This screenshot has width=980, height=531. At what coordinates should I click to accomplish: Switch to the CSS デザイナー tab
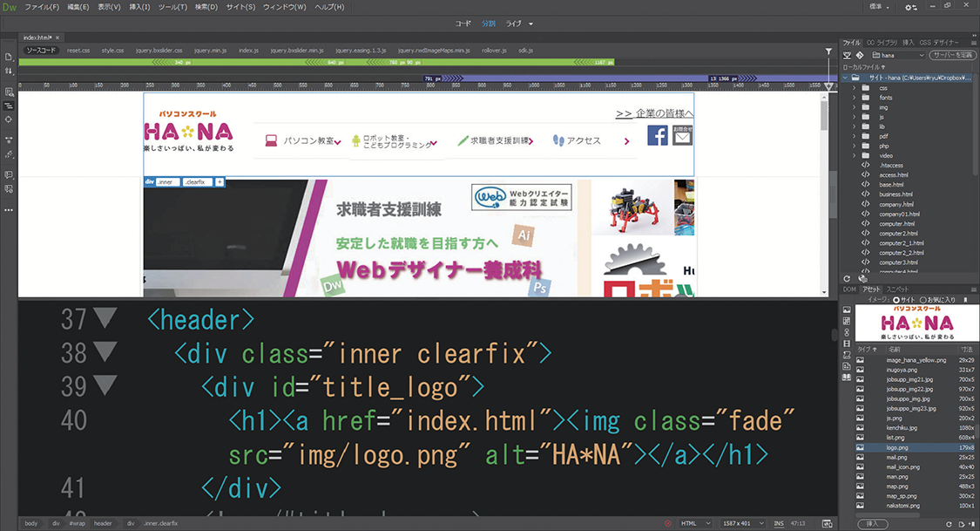point(939,43)
